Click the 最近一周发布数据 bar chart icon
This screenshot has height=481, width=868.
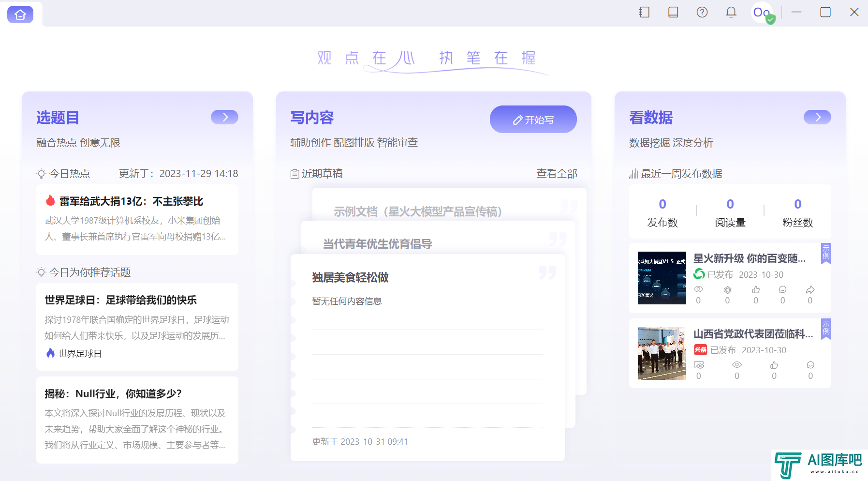click(633, 174)
